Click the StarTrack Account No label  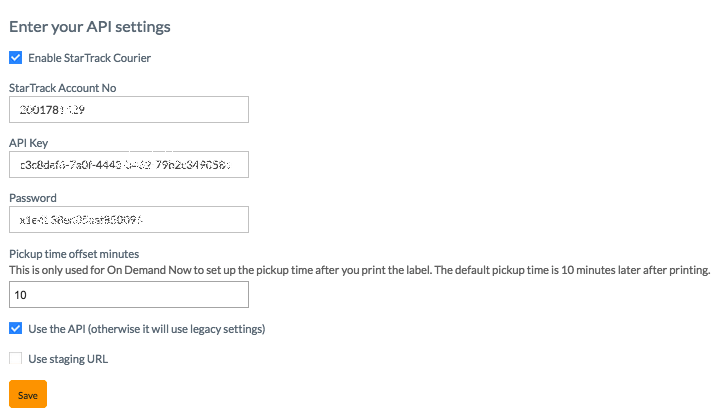coord(62,88)
